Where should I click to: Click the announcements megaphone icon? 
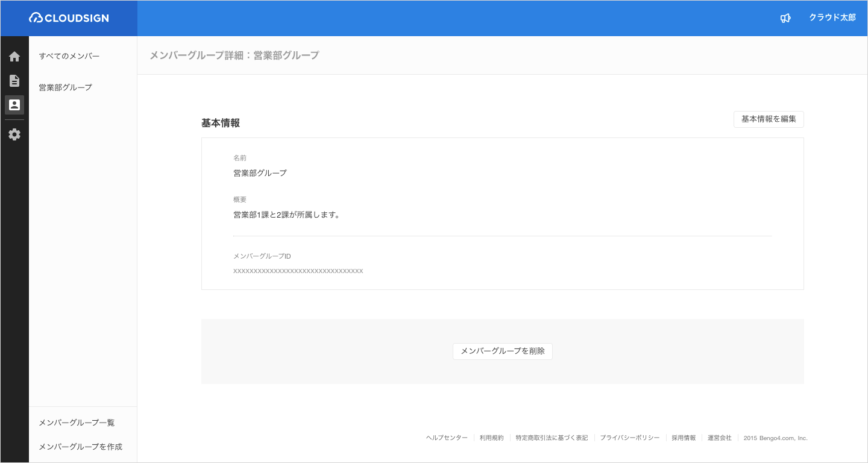coord(785,18)
